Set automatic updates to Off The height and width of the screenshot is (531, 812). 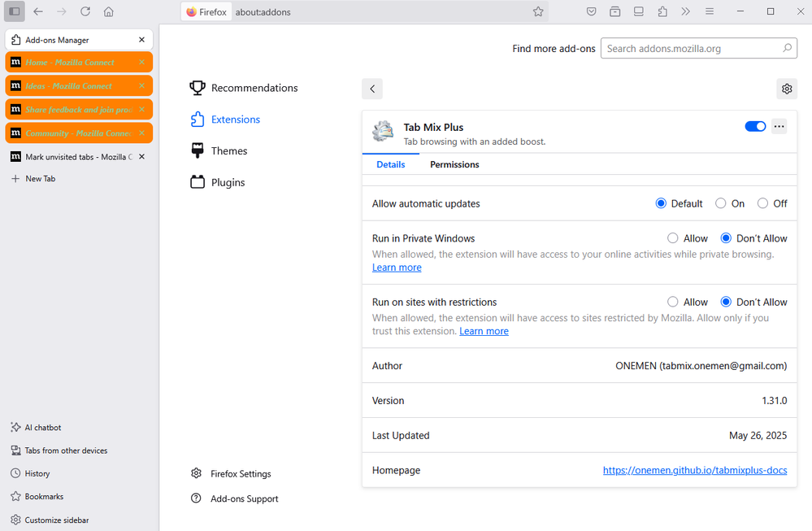point(762,203)
